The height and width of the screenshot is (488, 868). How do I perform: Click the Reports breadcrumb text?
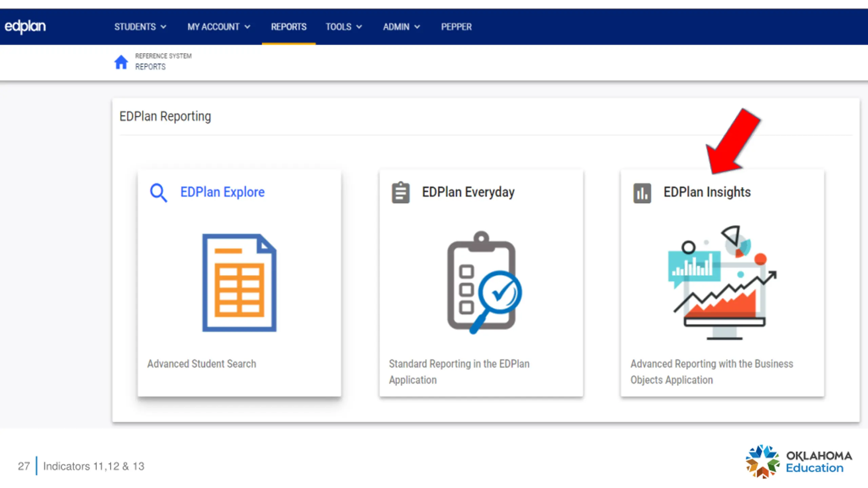click(x=150, y=67)
